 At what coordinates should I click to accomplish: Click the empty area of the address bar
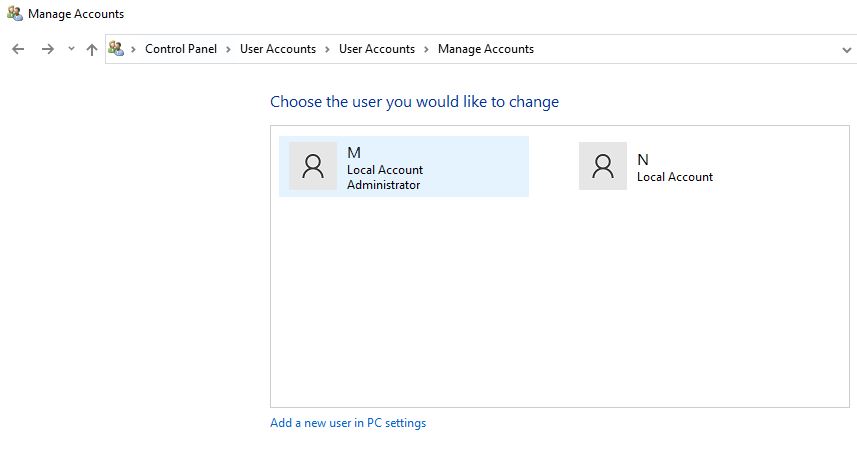tap(683, 49)
